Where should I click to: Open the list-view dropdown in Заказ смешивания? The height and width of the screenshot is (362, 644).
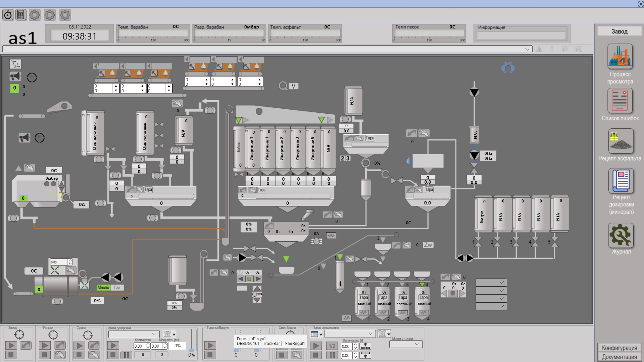tap(316, 334)
